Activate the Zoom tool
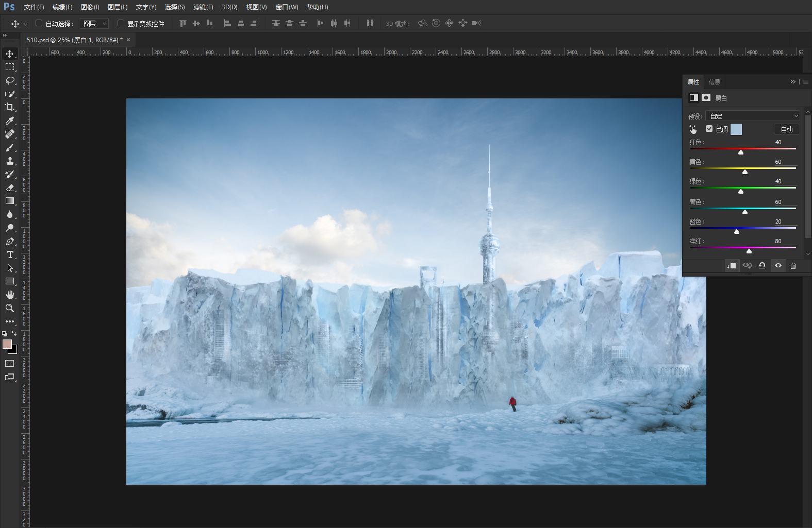 [10, 308]
